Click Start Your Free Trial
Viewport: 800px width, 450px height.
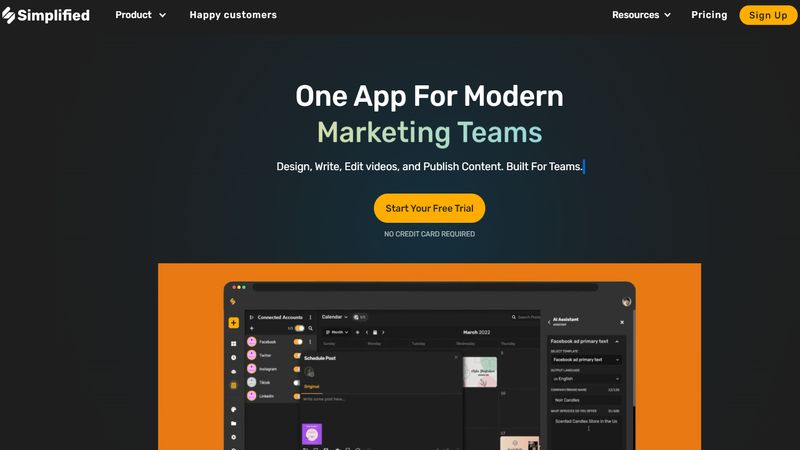pos(429,208)
